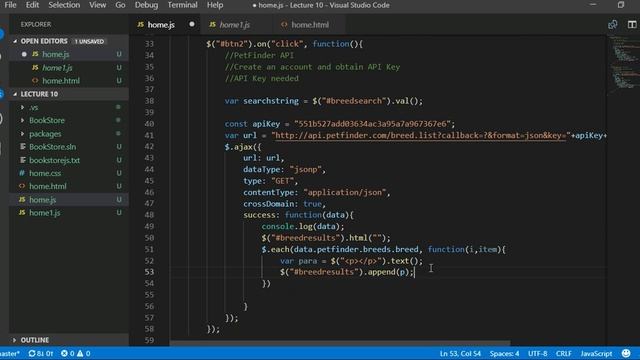Click the CSS hash icon beside home.css
The width and height of the screenshot is (640, 360).
(22, 173)
